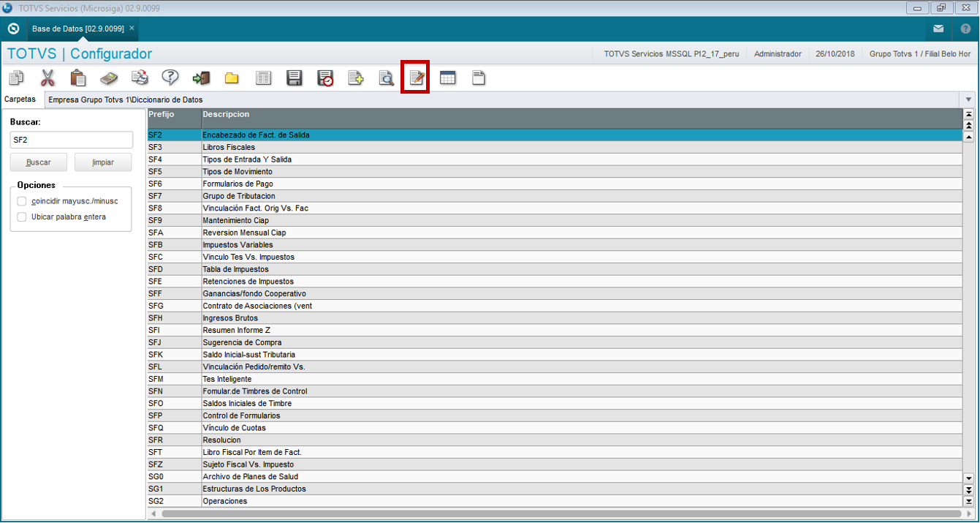Image resolution: width=980 pixels, height=523 pixels.
Task: Select the SF5 Tipos de Movimiento row
Action: pyautogui.click(x=555, y=172)
